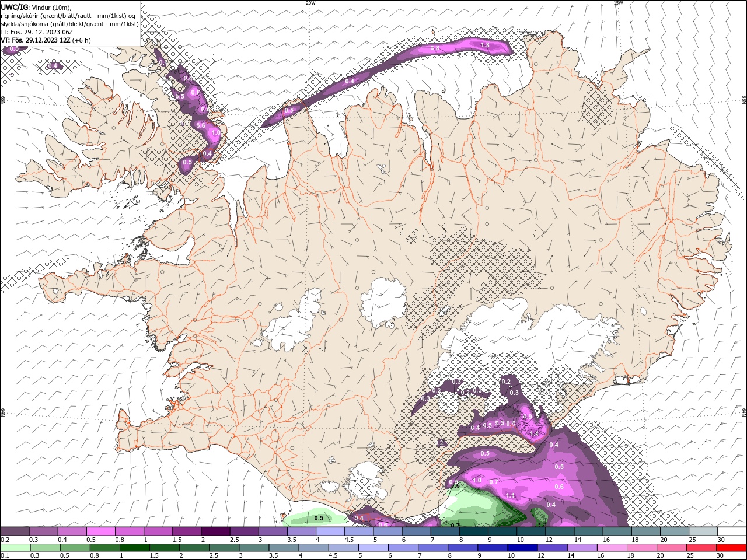The height and width of the screenshot is (560, 747).
Task: Select the bright pink 0.5 swatch in the top legend row
Action: pyautogui.click(x=100, y=531)
